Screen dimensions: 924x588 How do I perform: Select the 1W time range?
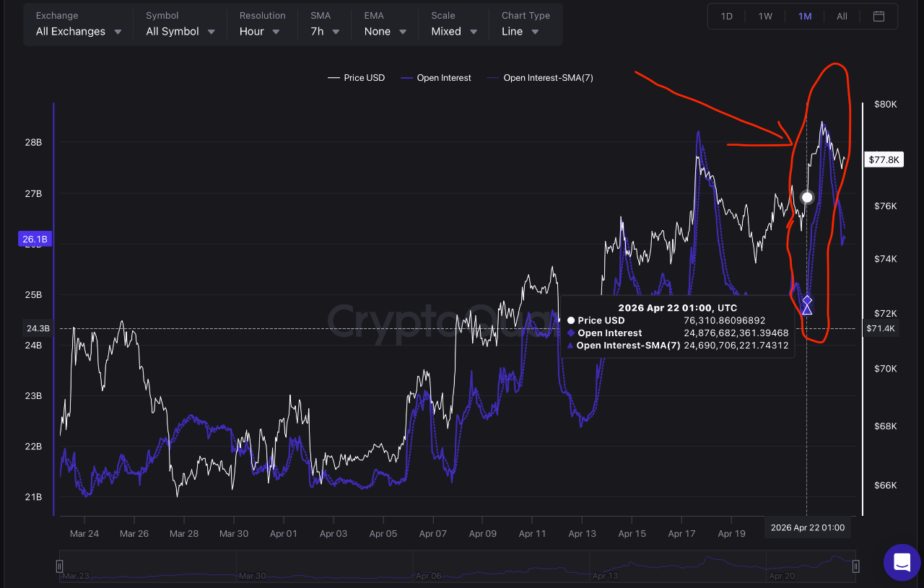(765, 16)
